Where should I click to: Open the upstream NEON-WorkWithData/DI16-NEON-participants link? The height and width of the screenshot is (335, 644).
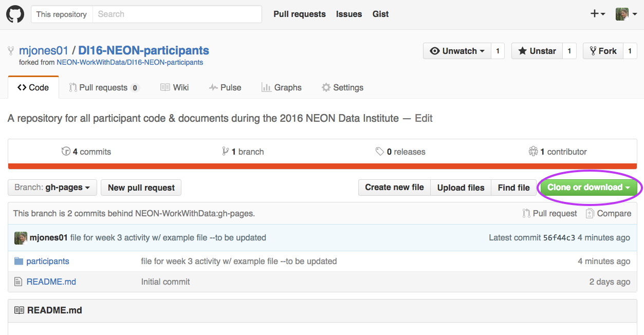130,62
